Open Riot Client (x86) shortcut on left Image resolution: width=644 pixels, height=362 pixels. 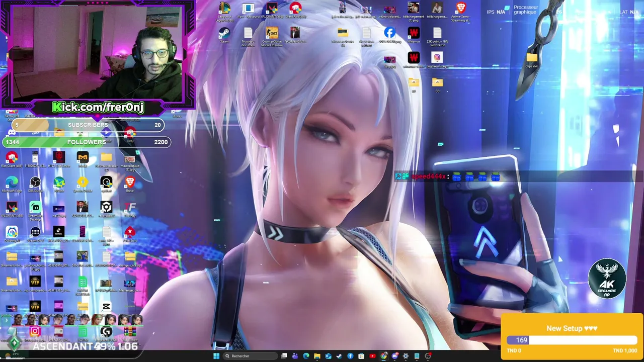pos(12,159)
